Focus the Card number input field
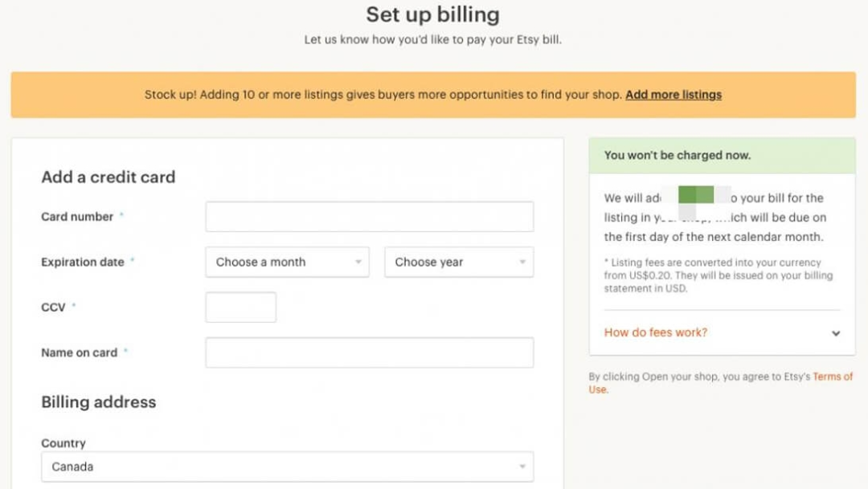 [x=369, y=217]
